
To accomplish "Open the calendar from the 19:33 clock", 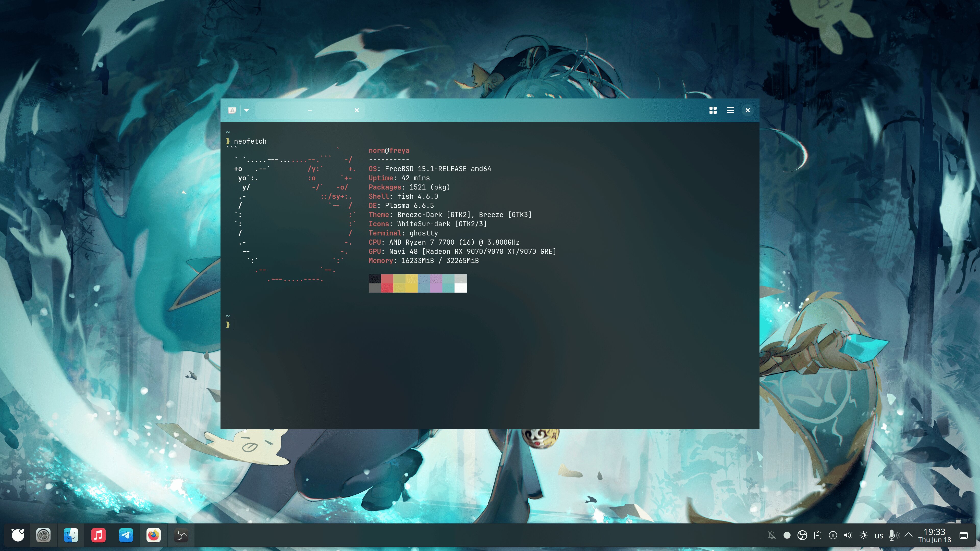I will pyautogui.click(x=934, y=535).
